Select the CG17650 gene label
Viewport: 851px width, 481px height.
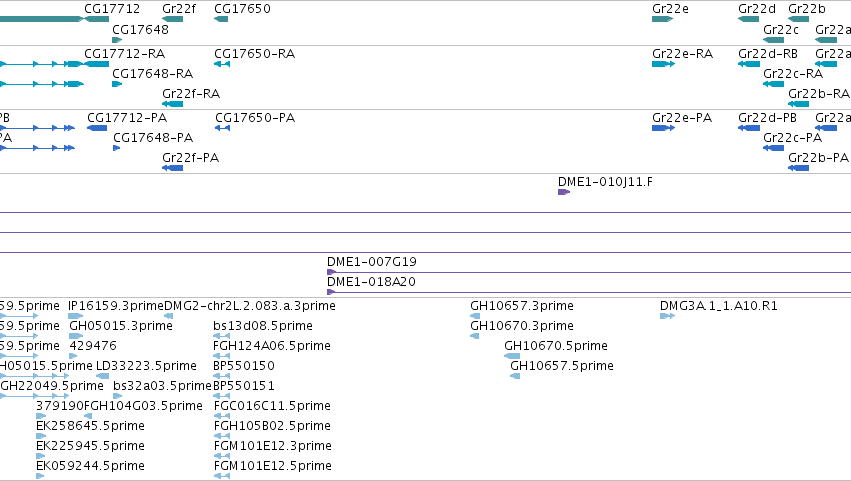[242, 9]
